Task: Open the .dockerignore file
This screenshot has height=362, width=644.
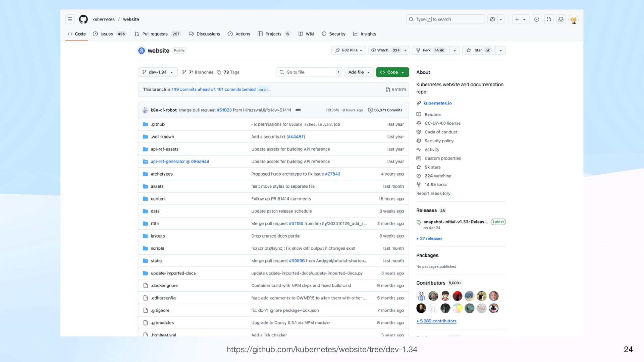Action: click(164, 286)
